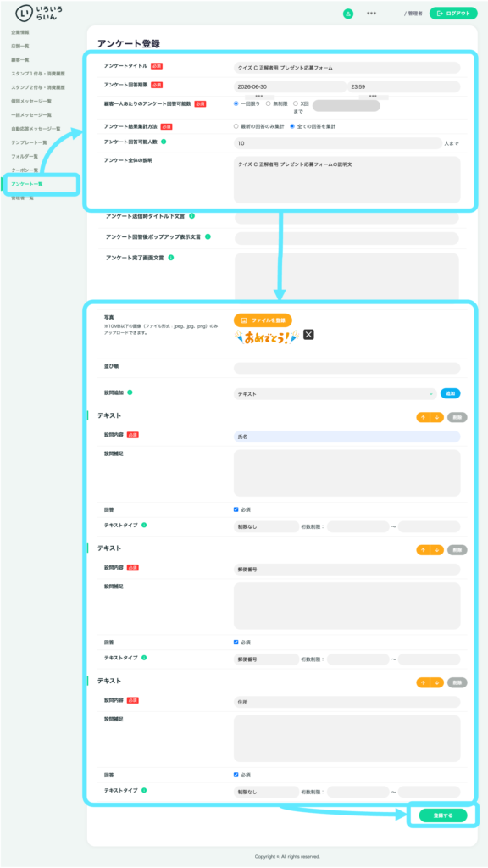
Task: Click the ログアウト button
Action: pos(453,14)
